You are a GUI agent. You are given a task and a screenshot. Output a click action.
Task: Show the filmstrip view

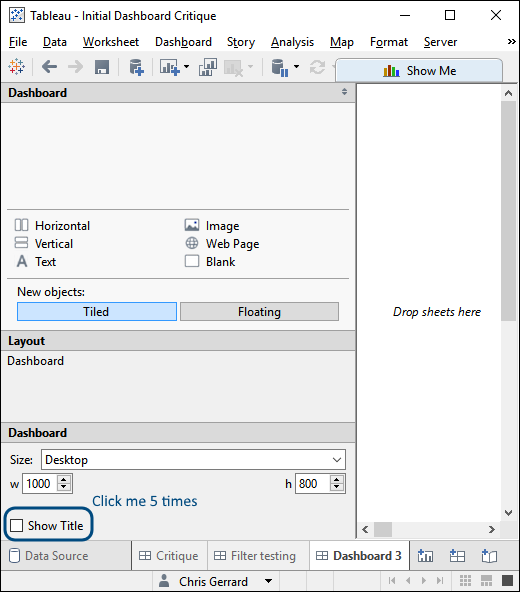[x=486, y=580]
